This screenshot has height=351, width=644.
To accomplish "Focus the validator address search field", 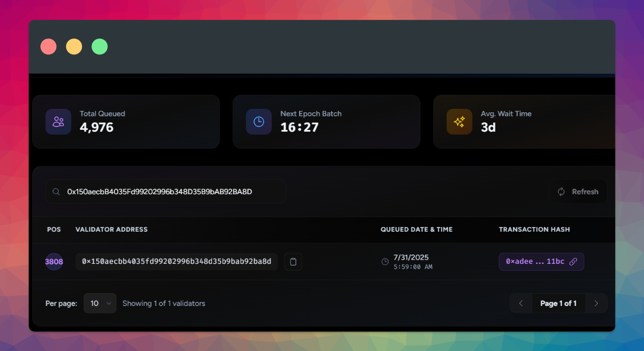I will [166, 192].
